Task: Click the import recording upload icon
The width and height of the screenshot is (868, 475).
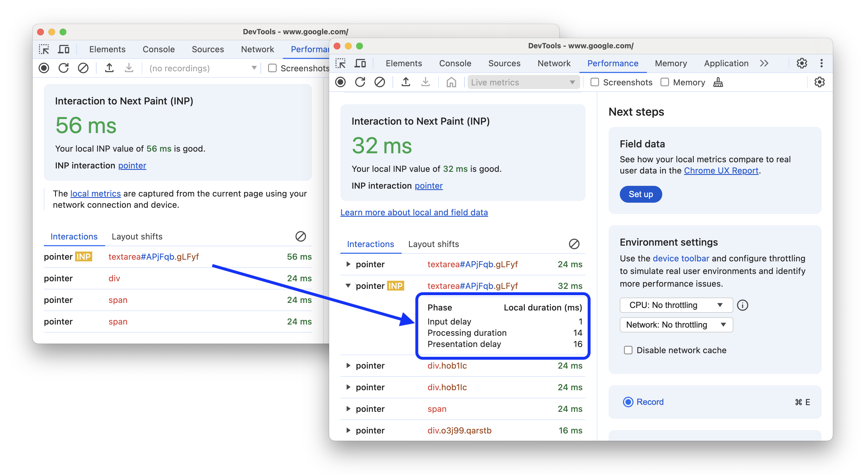Action: pyautogui.click(x=406, y=83)
